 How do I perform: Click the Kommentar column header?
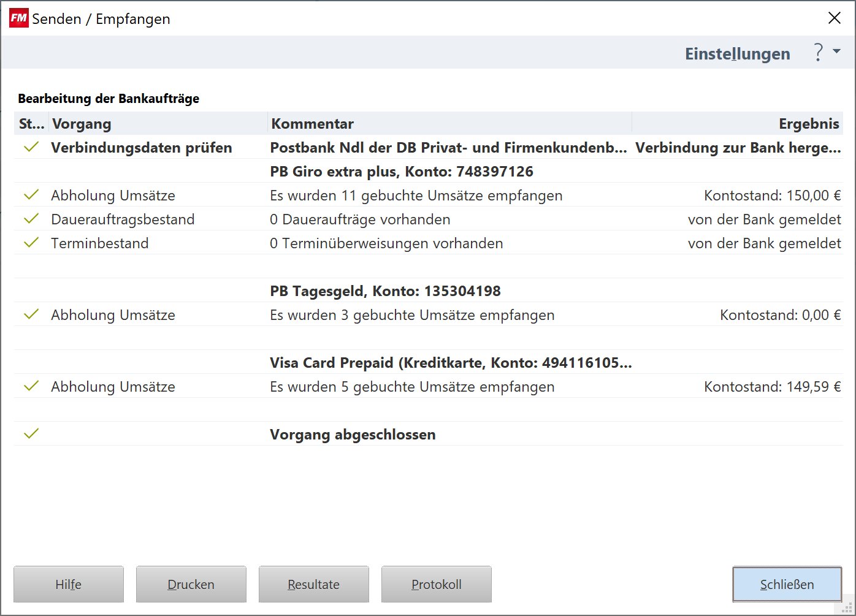click(x=449, y=124)
